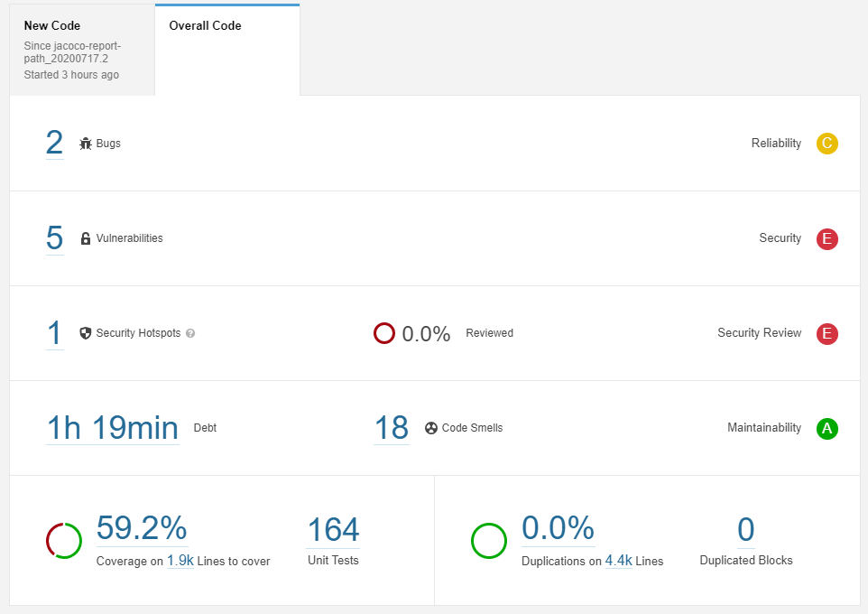This screenshot has height=614, width=868.
Task: Click the Security Review E rating badge
Action: (827, 333)
